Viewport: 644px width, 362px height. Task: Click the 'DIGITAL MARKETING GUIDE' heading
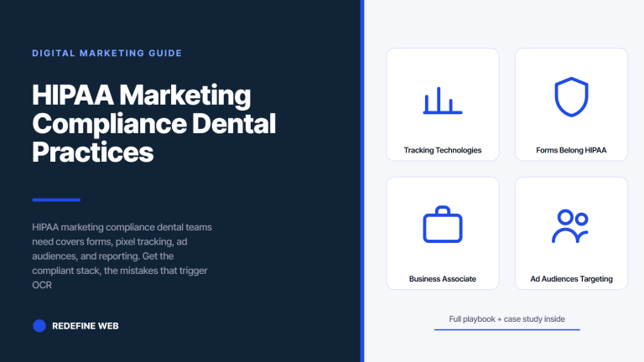tap(107, 54)
